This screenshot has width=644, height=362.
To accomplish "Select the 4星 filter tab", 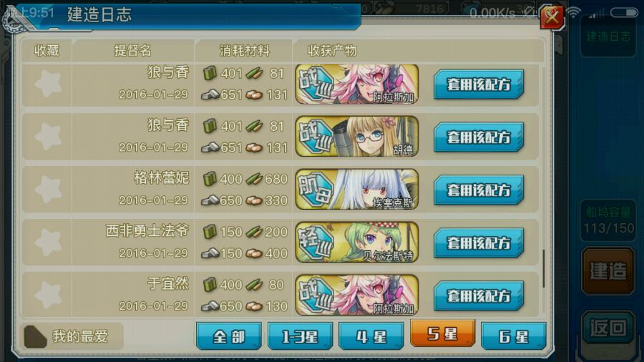I will 371,336.
